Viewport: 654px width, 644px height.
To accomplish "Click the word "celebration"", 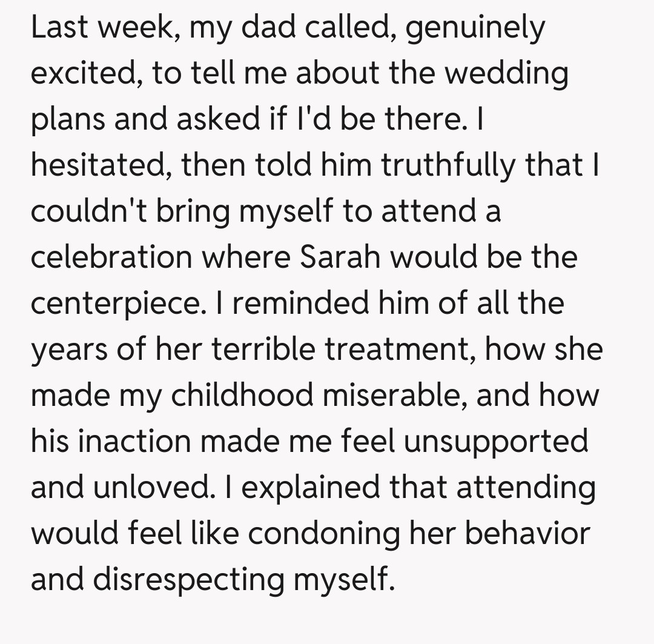I will [110, 258].
